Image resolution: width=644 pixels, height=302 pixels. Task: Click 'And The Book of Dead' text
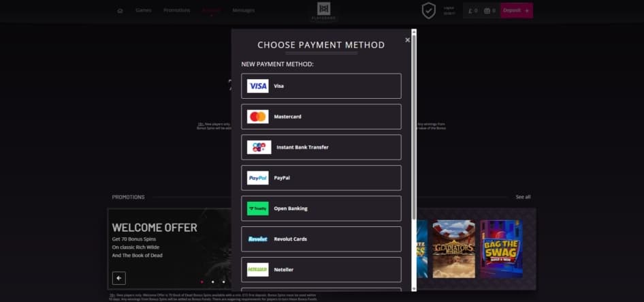tap(138, 256)
